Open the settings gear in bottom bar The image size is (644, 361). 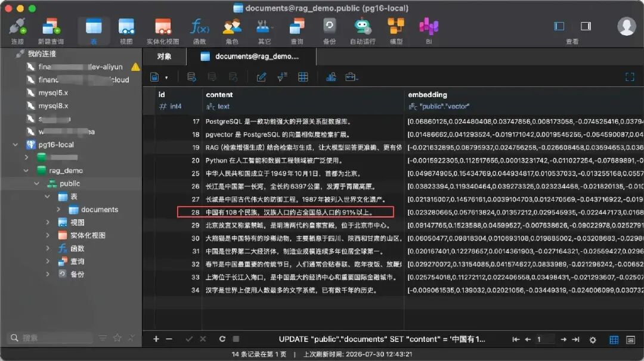(593, 340)
